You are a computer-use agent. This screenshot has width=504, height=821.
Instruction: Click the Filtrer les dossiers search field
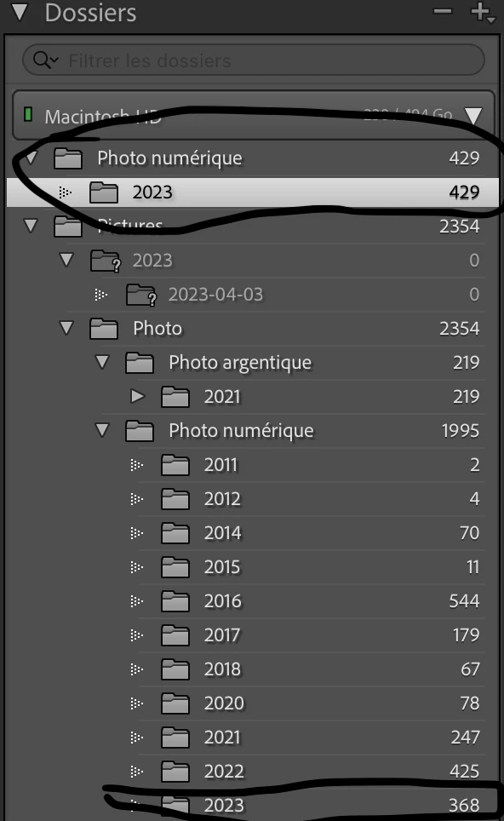click(x=254, y=60)
